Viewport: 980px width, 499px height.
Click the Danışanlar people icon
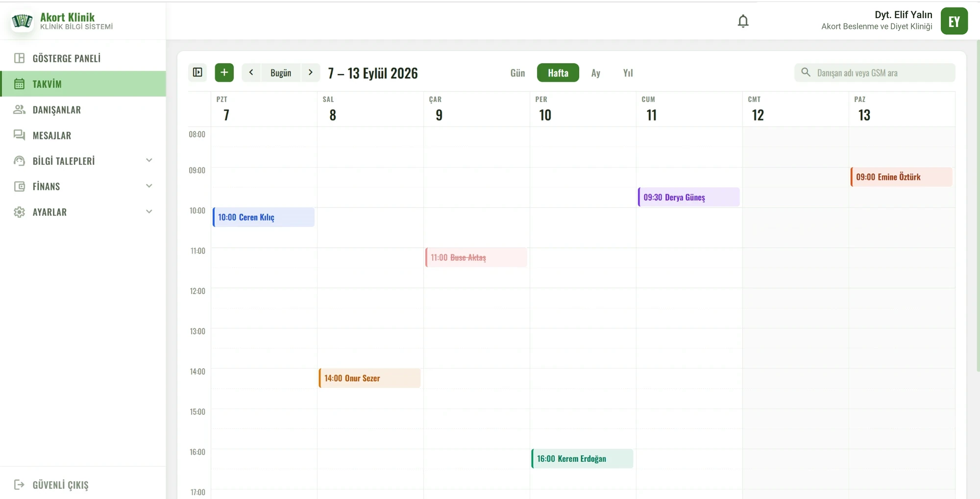click(19, 109)
